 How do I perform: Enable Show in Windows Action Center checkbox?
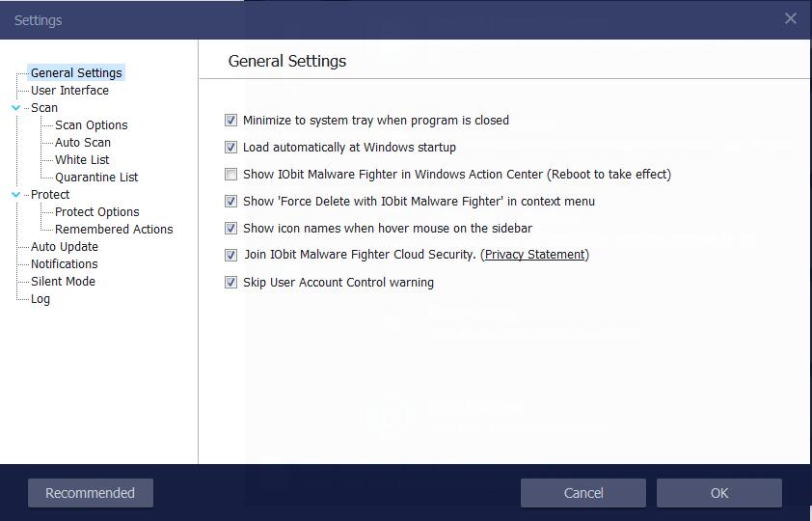coord(230,174)
